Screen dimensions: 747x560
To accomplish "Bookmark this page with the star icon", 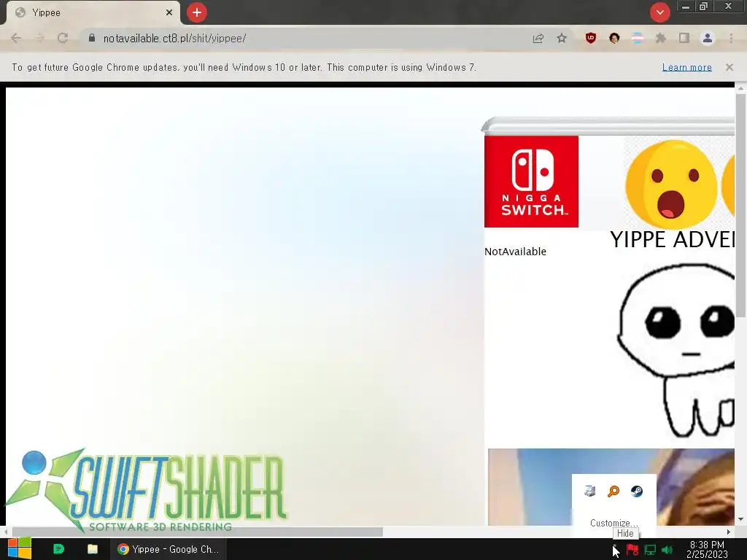I will pyautogui.click(x=562, y=38).
